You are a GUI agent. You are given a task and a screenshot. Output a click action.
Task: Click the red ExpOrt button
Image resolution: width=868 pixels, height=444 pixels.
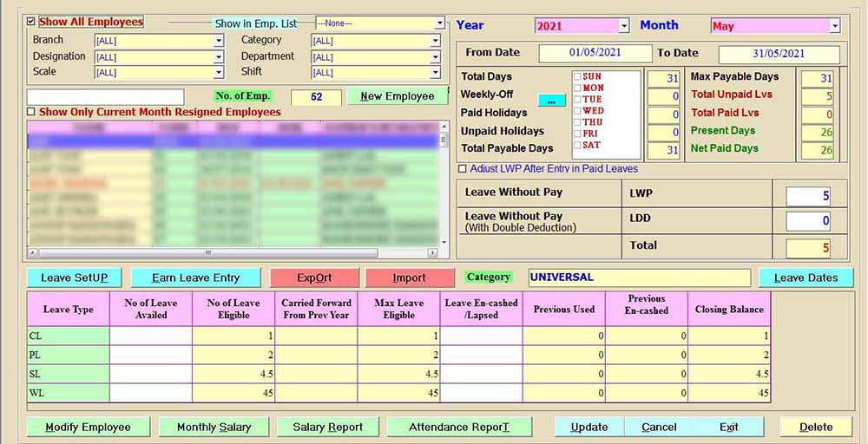point(313,277)
